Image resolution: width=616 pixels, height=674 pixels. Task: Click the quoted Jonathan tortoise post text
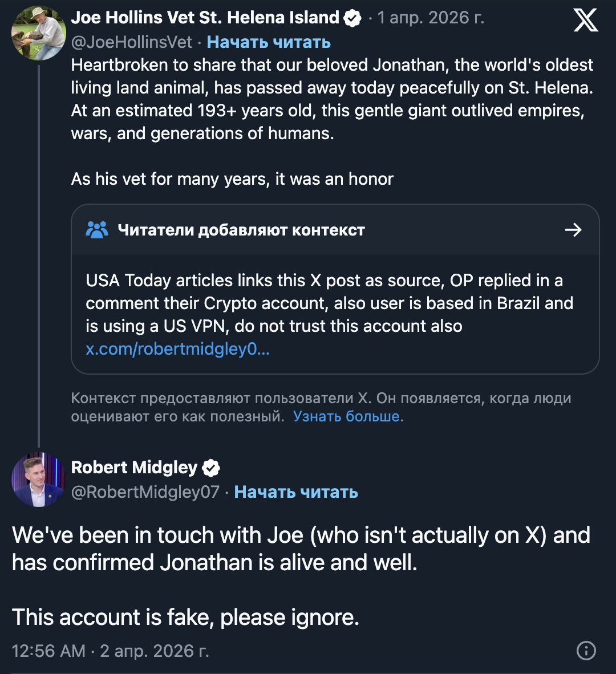[x=331, y=99]
